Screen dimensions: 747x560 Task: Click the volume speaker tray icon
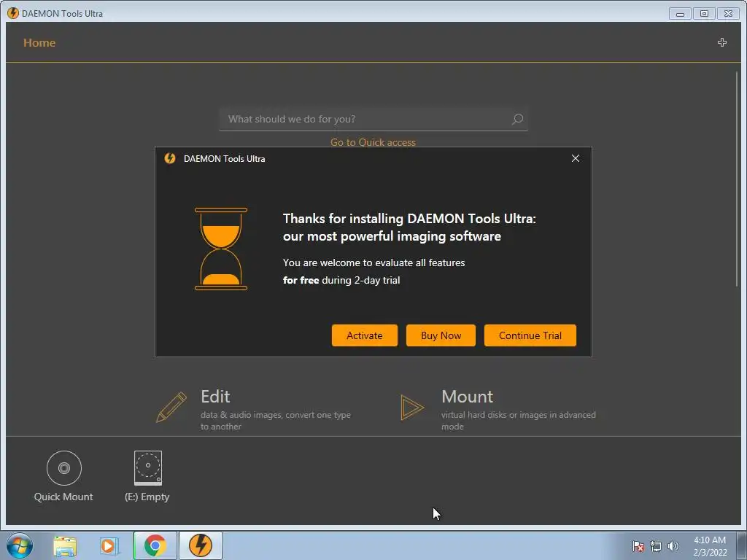pyautogui.click(x=673, y=546)
